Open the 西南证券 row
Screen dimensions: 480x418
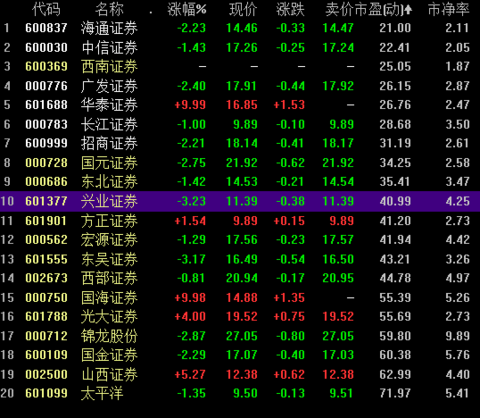coord(240,67)
